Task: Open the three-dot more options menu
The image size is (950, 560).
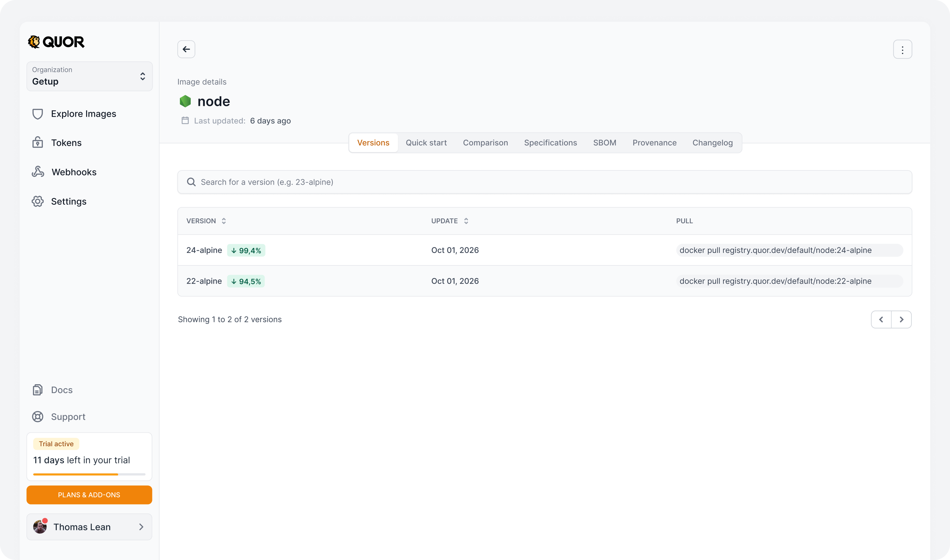Action: (902, 49)
